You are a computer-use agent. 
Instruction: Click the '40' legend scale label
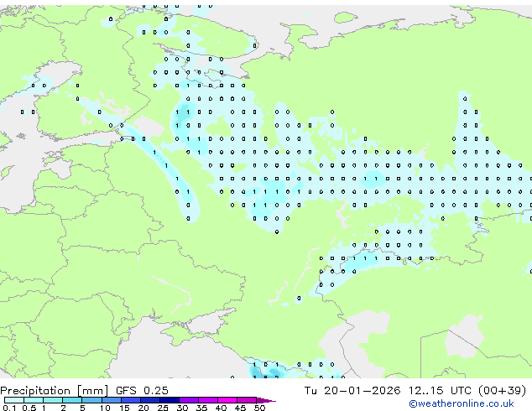[221, 408]
